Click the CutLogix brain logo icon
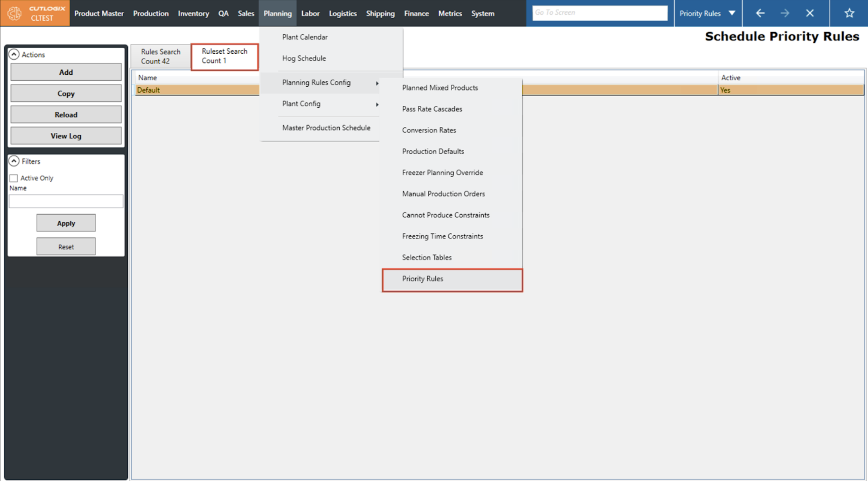This screenshot has width=868, height=481. [15, 14]
